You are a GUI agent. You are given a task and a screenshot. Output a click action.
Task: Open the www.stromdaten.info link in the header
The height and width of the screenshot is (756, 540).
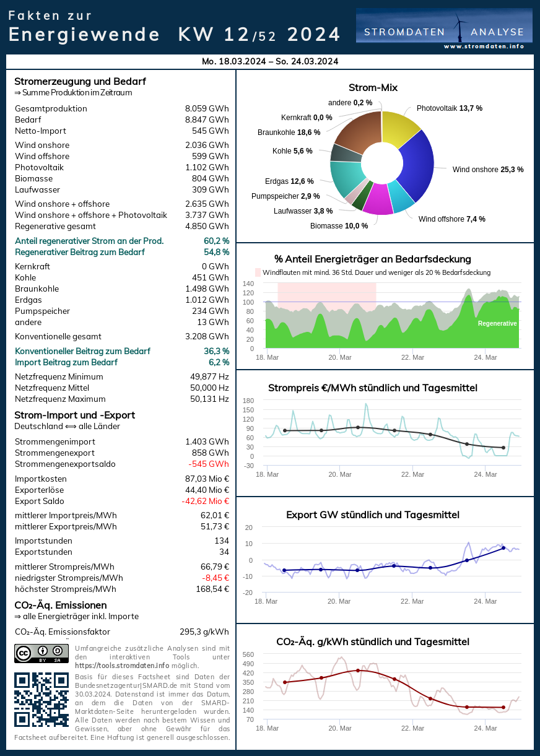[484, 46]
